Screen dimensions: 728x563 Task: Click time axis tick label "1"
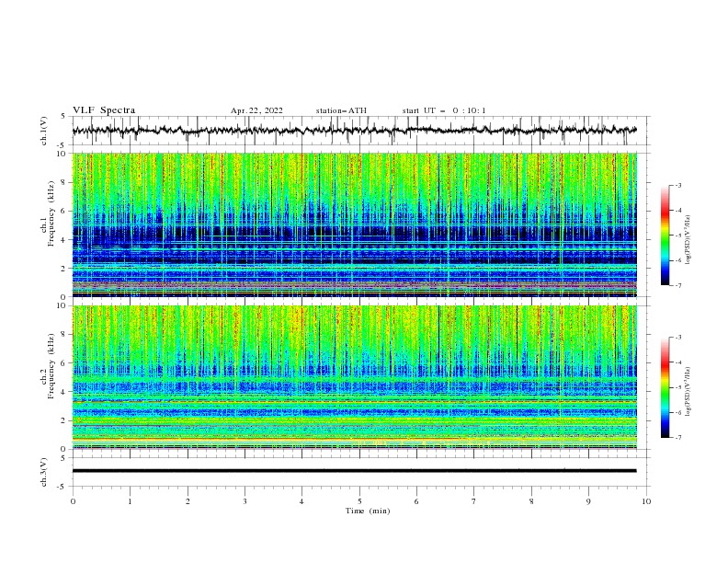click(x=130, y=501)
